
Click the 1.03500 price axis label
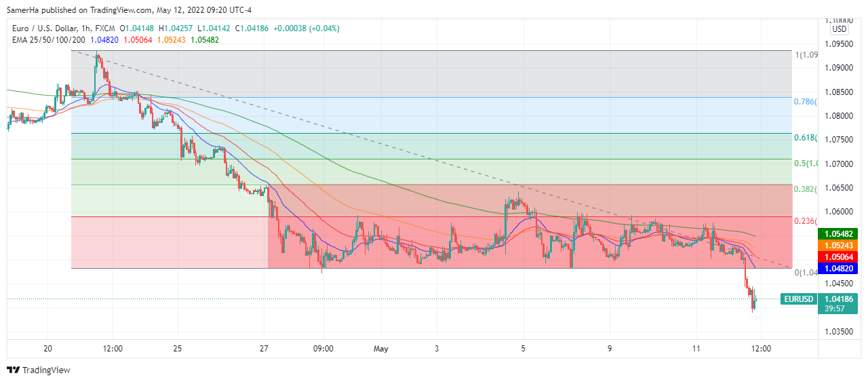[840, 332]
